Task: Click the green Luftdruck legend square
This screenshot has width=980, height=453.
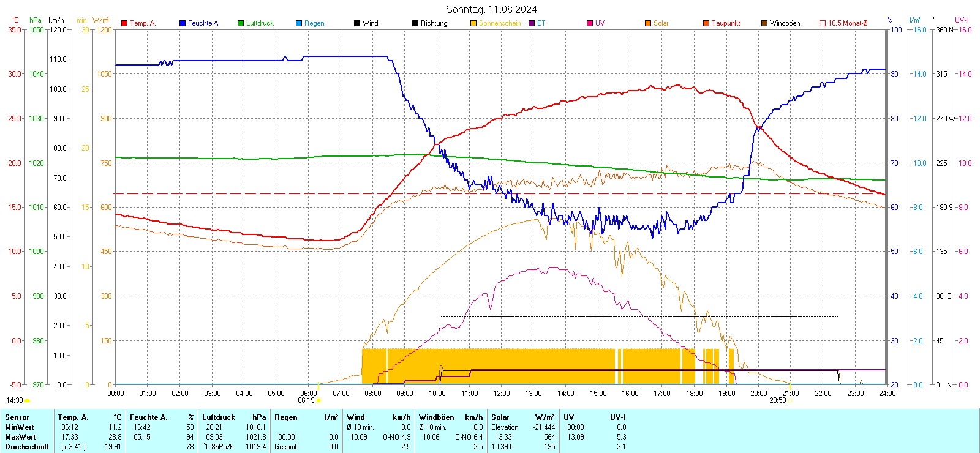Action: 241,23
